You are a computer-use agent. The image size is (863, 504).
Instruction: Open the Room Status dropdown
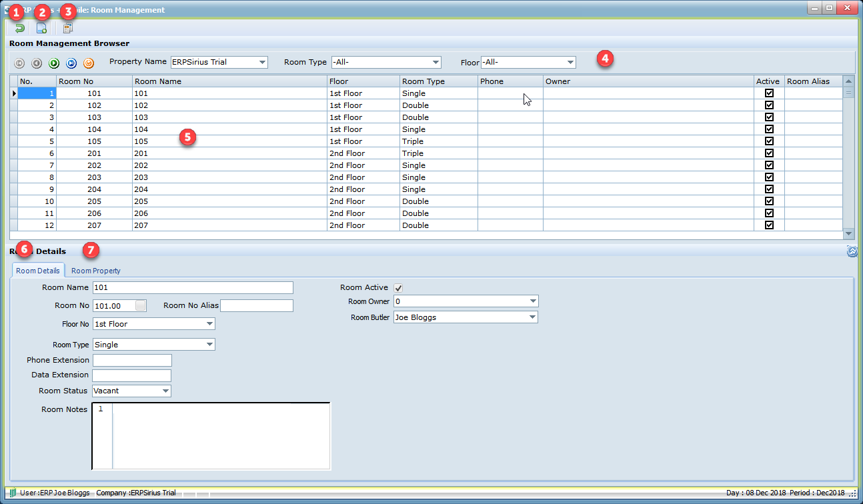pos(165,391)
